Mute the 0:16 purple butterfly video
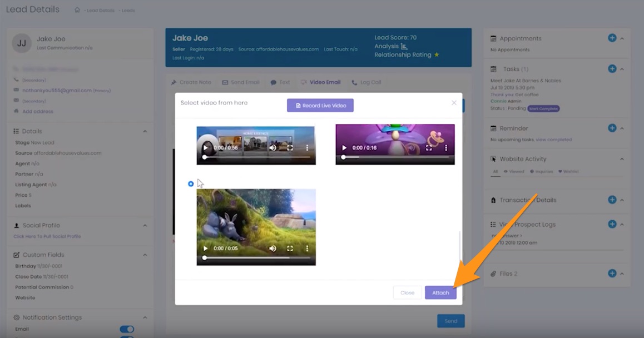This screenshot has width=644, height=338. pos(412,148)
